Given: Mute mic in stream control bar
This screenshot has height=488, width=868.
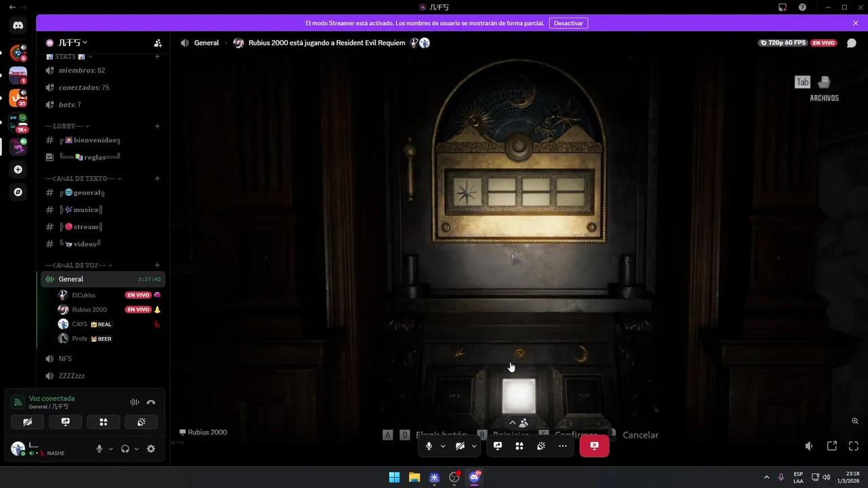Looking at the screenshot, I should (429, 446).
